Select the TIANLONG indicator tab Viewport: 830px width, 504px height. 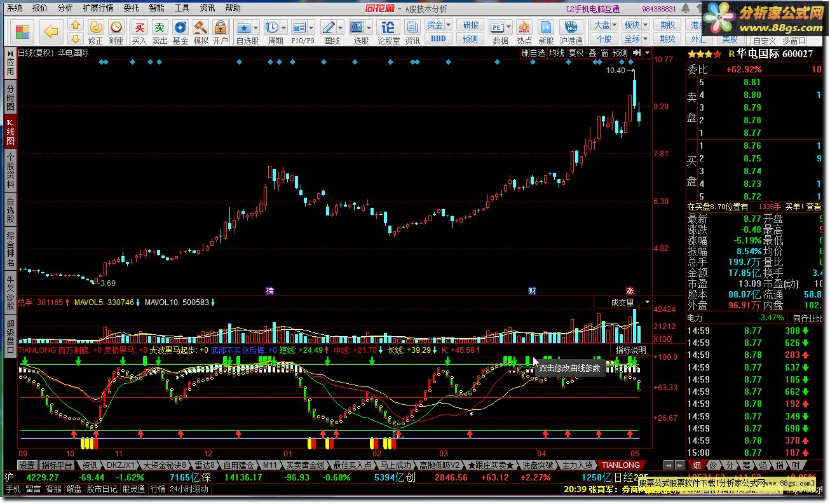point(620,466)
